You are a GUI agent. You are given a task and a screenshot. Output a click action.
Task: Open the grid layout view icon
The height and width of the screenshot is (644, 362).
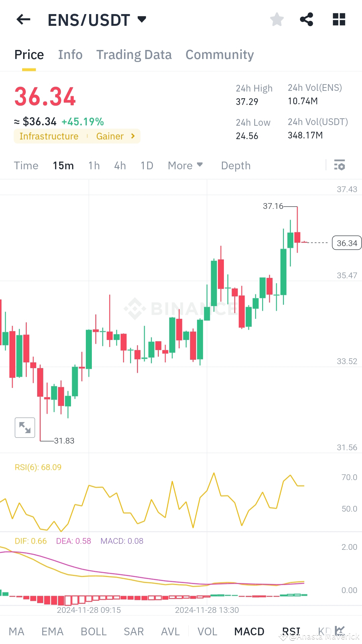(339, 19)
